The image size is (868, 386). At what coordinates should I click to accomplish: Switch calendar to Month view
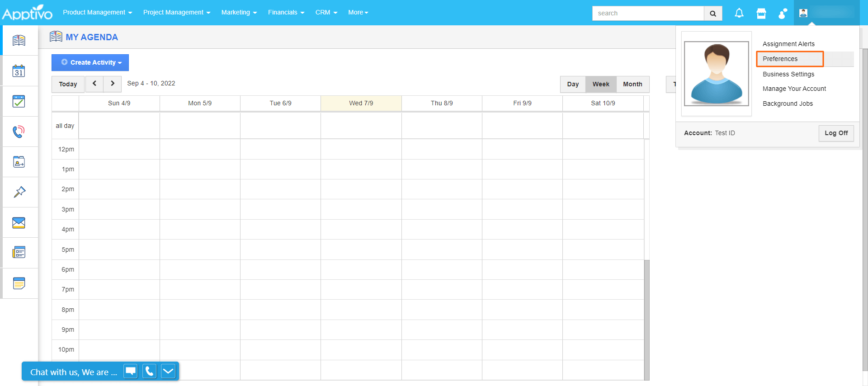point(632,84)
